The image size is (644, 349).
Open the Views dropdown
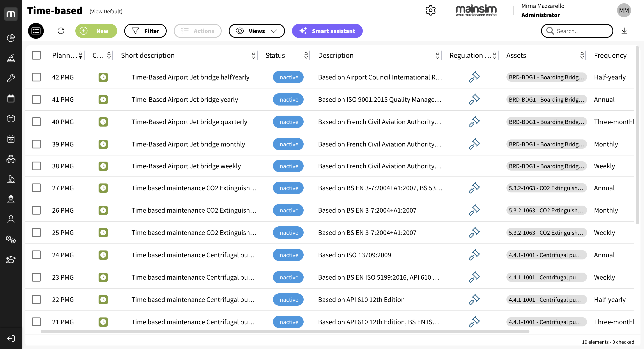[257, 31]
